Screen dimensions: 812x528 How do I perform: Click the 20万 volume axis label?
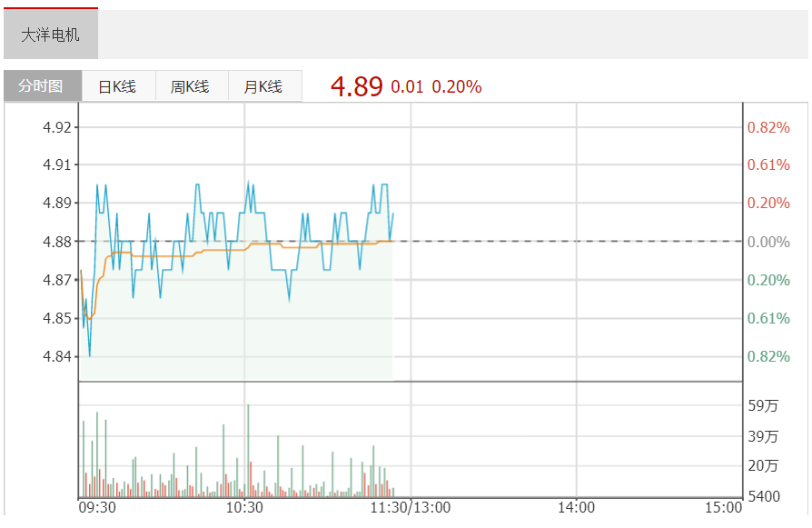coord(763,465)
